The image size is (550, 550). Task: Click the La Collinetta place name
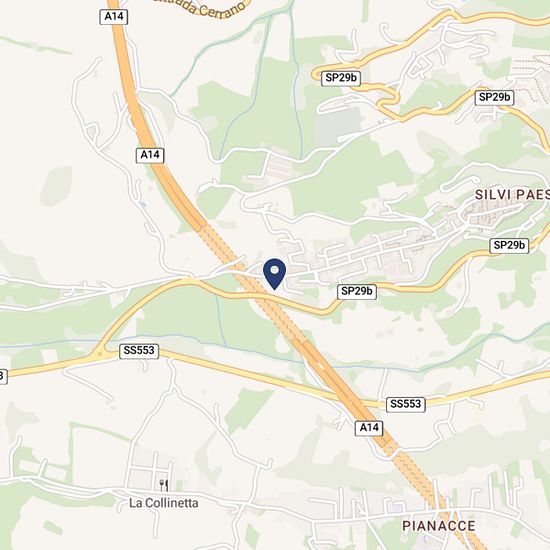pos(163,503)
